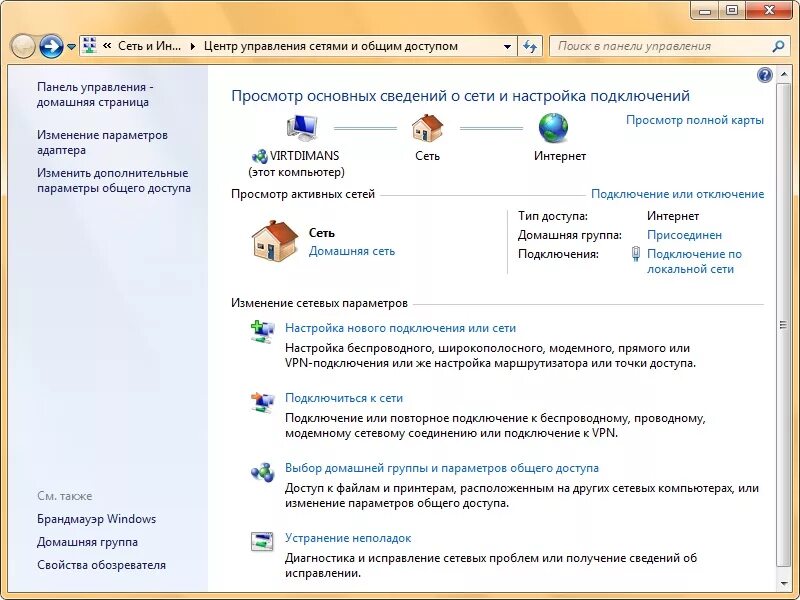Click the Выбор домашней группы icon

tap(262, 473)
